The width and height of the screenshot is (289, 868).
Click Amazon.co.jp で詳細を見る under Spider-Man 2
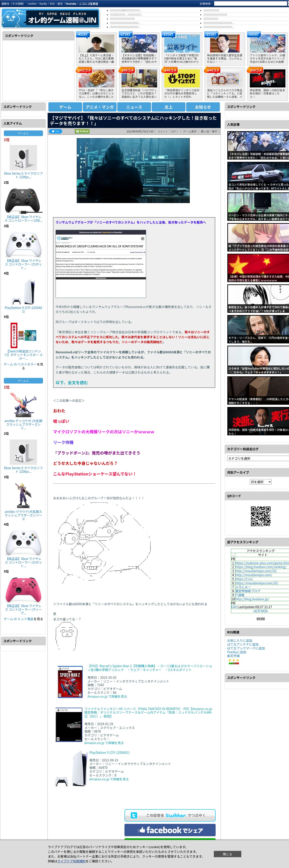point(107,696)
